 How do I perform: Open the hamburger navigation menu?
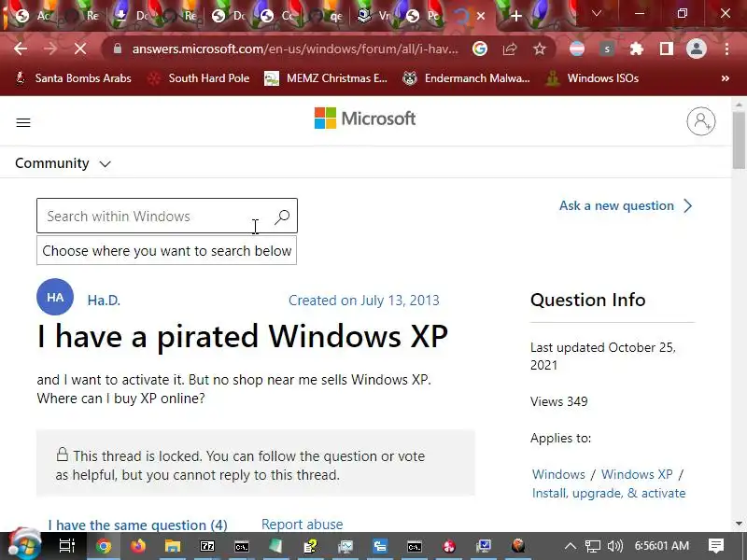pyautogui.click(x=23, y=122)
